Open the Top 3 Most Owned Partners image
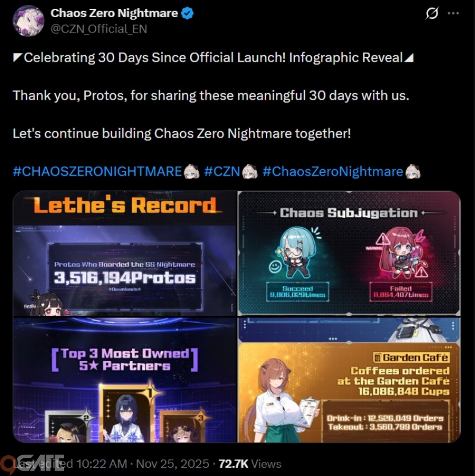 click(x=125, y=380)
